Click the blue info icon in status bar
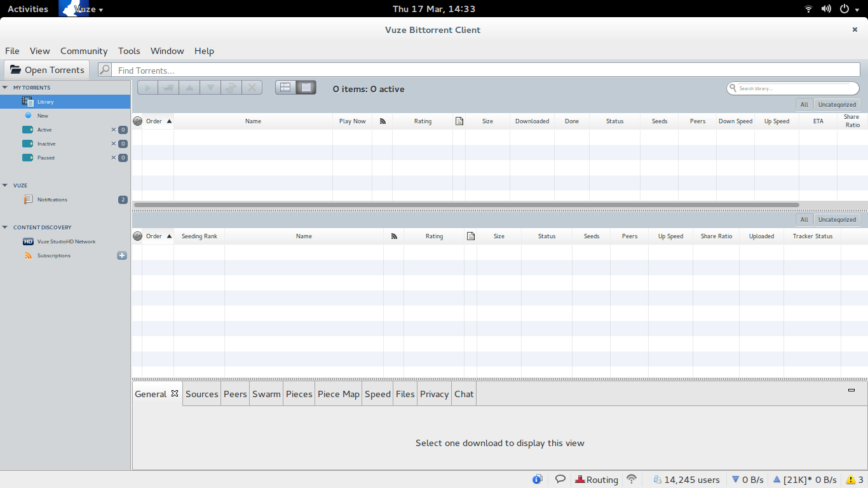868x488 pixels. click(x=537, y=479)
